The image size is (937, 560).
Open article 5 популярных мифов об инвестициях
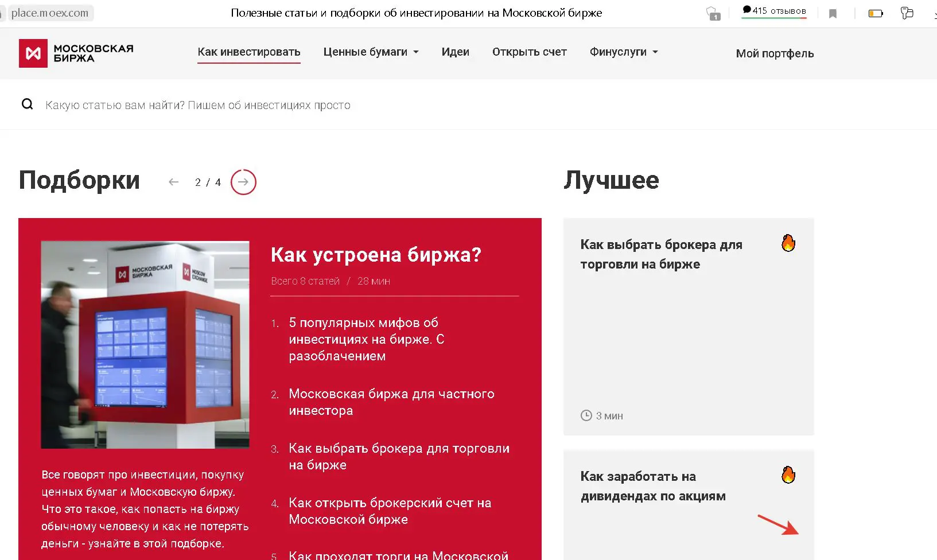(367, 339)
